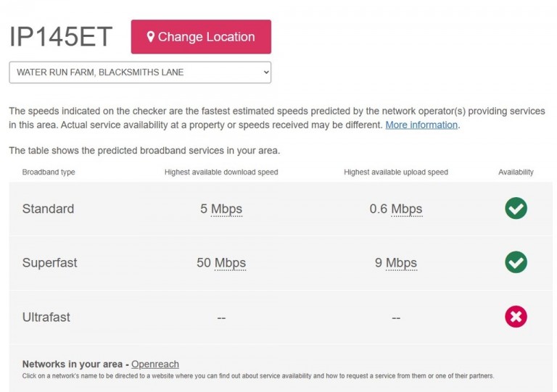Follow the Openreach network link
Screen dimensions: 557x392
(x=155, y=364)
